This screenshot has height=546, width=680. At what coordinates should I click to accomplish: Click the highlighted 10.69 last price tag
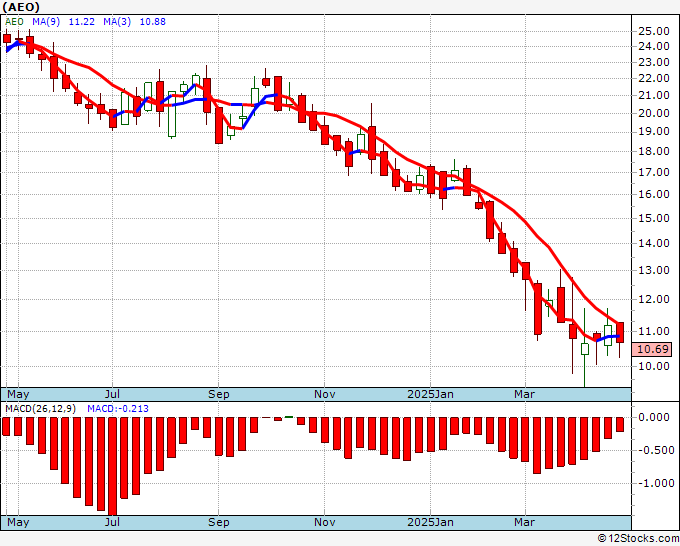pyautogui.click(x=652, y=349)
